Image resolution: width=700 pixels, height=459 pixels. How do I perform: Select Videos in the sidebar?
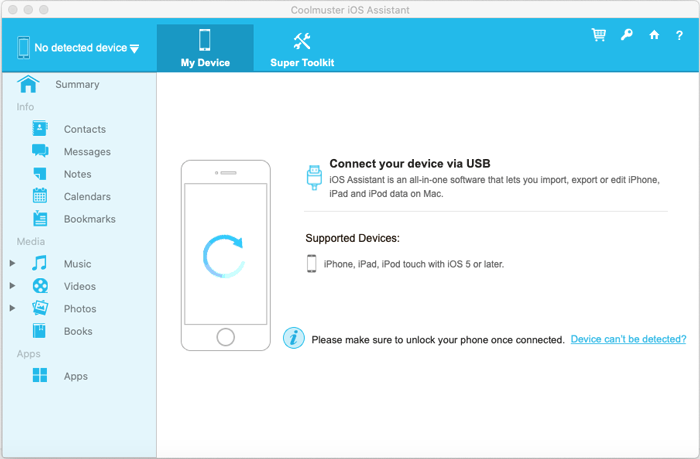pos(80,286)
